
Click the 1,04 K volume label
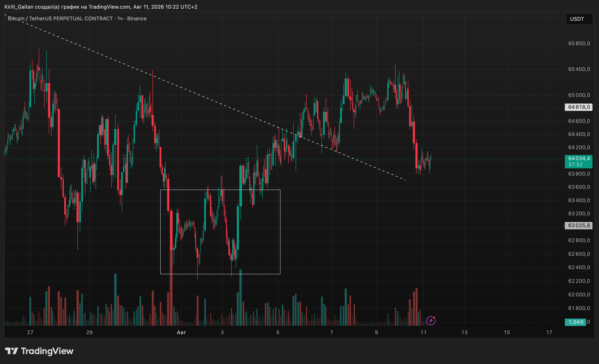[575, 322]
